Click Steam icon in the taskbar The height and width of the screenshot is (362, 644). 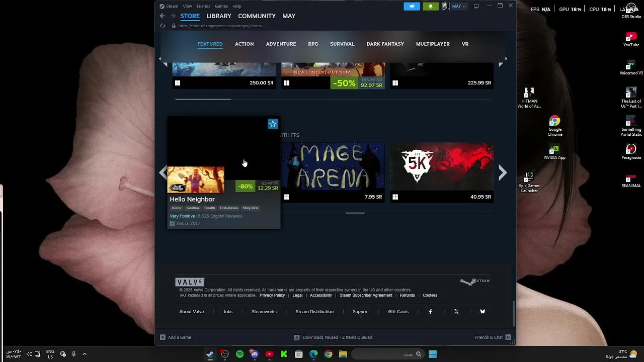pyautogui.click(x=210, y=354)
